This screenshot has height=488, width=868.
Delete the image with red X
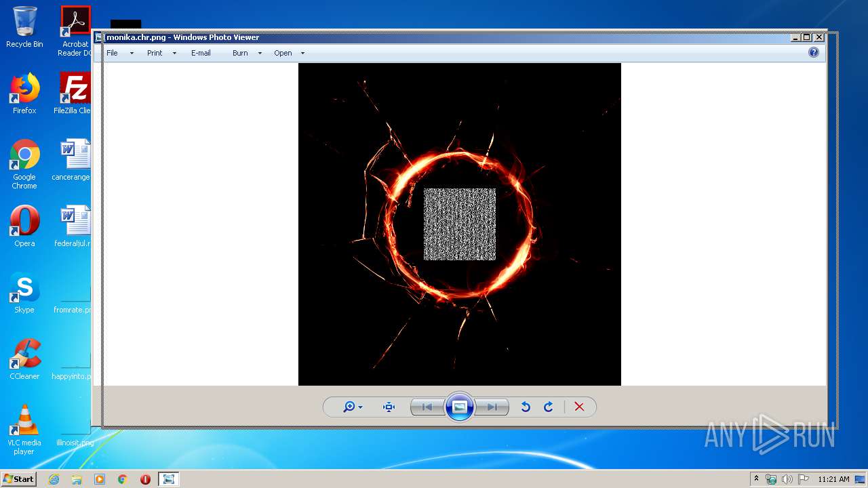pos(579,407)
